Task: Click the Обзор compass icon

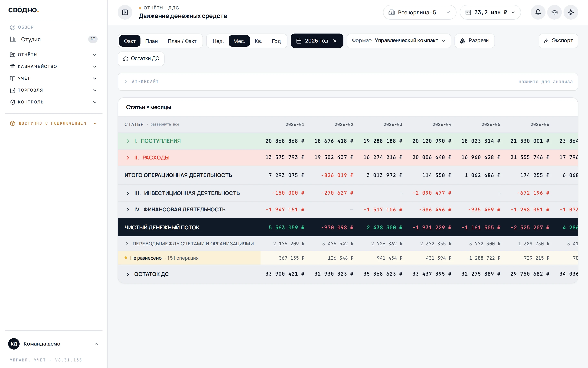Action: [x=13, y=27]
